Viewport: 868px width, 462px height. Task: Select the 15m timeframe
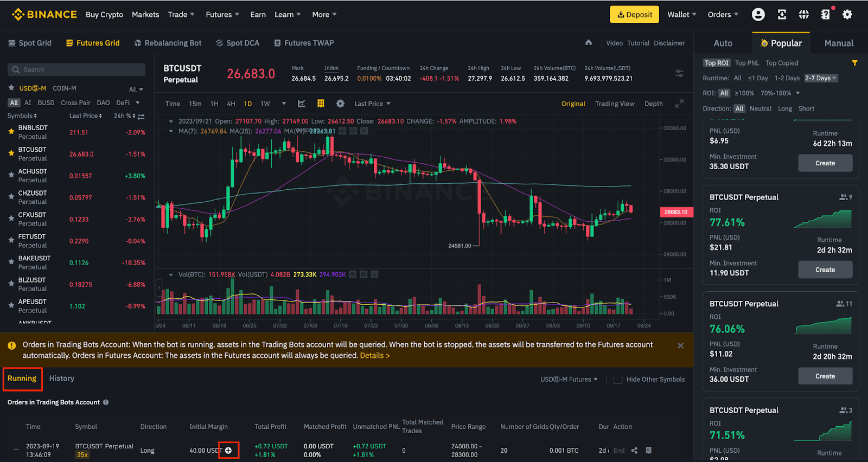point(195,104)
